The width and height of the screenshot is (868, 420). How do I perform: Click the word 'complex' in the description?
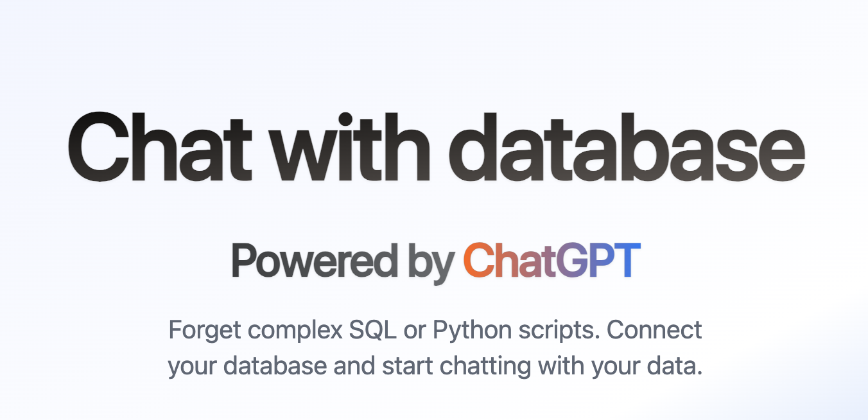[293, 331]
